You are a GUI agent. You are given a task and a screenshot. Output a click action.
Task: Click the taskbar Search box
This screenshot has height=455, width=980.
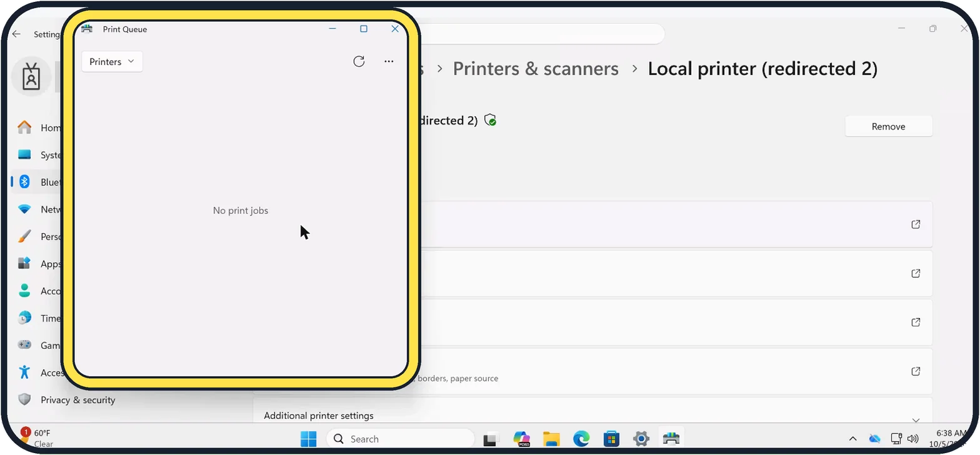pos(401,439)
